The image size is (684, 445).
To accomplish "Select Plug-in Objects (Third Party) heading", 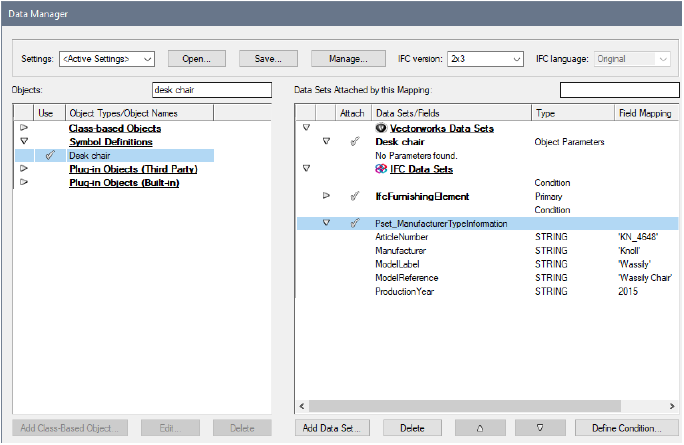I will coord(133,169).
